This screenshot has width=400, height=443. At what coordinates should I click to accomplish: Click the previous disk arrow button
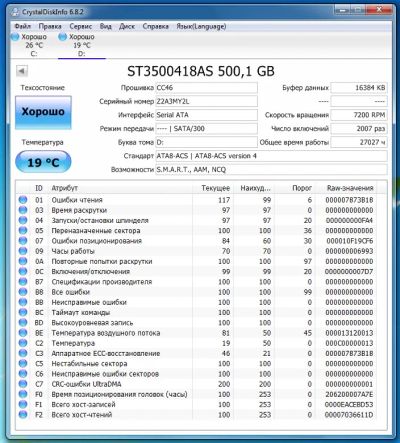(22, 71)
